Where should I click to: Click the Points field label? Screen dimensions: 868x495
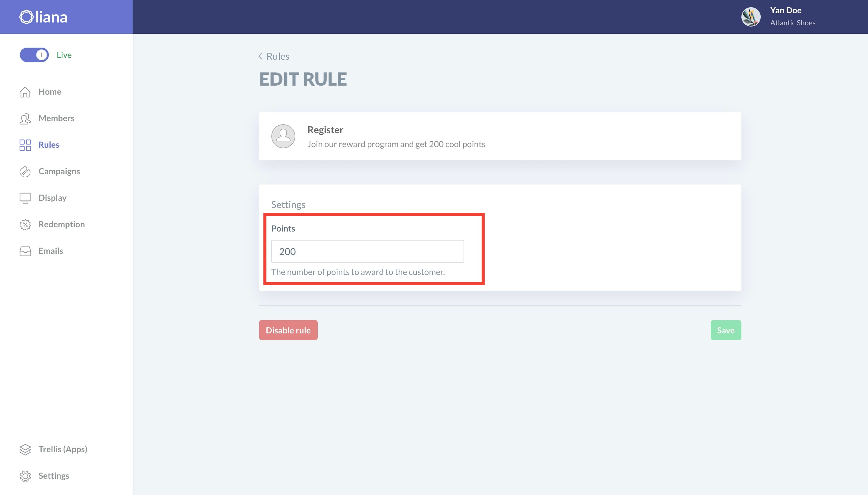tap(283, 229)
